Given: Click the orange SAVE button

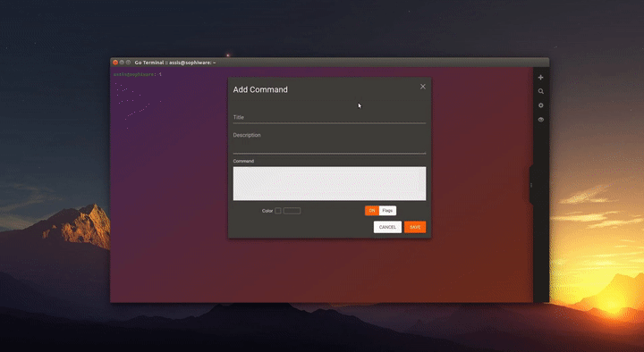Looking at the screenshot, I should 415,227.
